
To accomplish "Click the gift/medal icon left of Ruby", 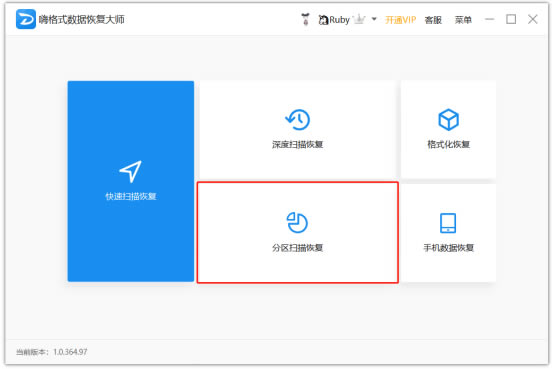I will click(306, 19).
